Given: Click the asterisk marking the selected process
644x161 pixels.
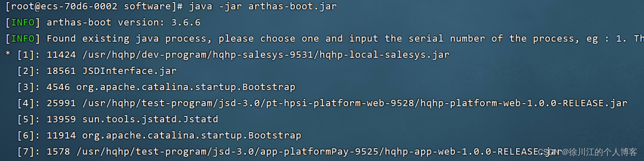Looking at the screenshot, I should [8, 55].
